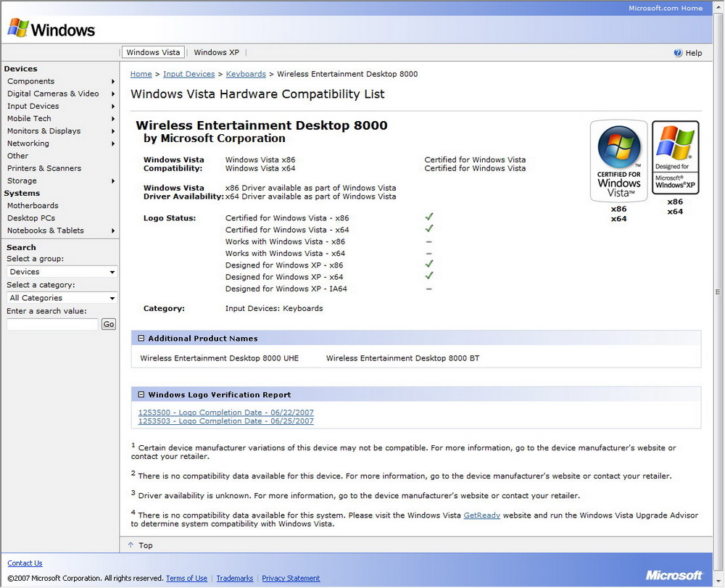Viewport: 725px width, 588px height.
Task: Click the Go search button
Action: tap(109, 324)
